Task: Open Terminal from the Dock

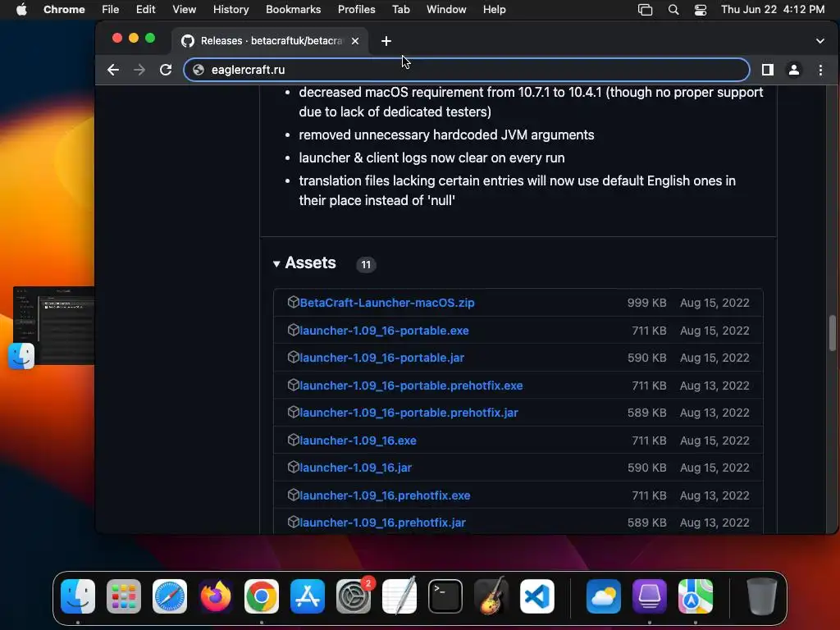Action: click(445, 596)
